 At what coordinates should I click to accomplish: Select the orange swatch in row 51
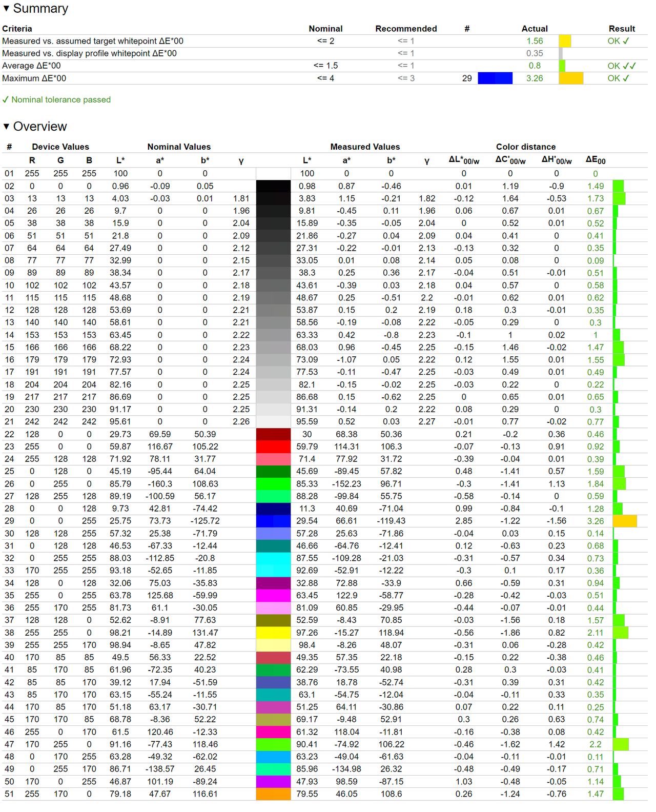273,794
